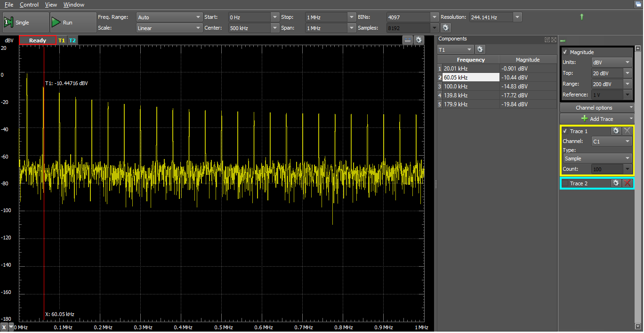Viewport: 644px width, 333px height.
Task: Open Components panel gear settings
Action: click(480, 49)
